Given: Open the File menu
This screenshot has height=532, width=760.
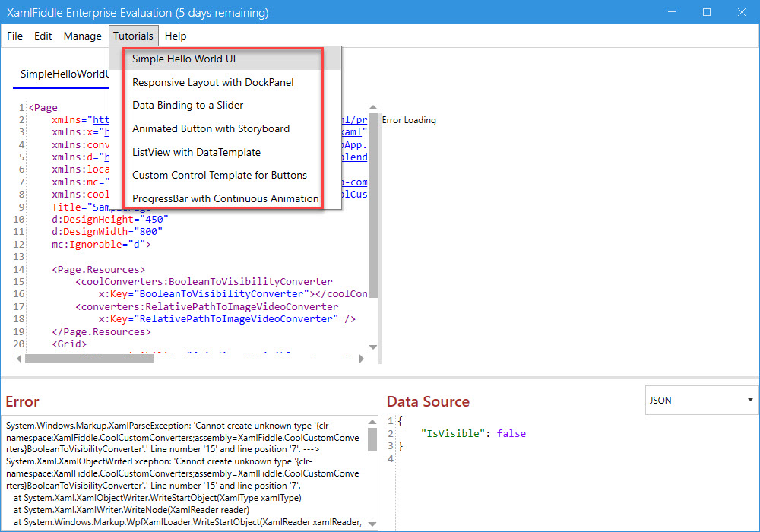Looking at the screenshot, I should pyautogui.click(x=14, y=36).
